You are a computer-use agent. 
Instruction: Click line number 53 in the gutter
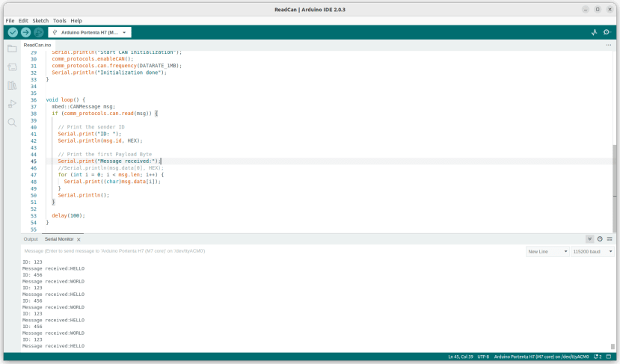(34, 216)
